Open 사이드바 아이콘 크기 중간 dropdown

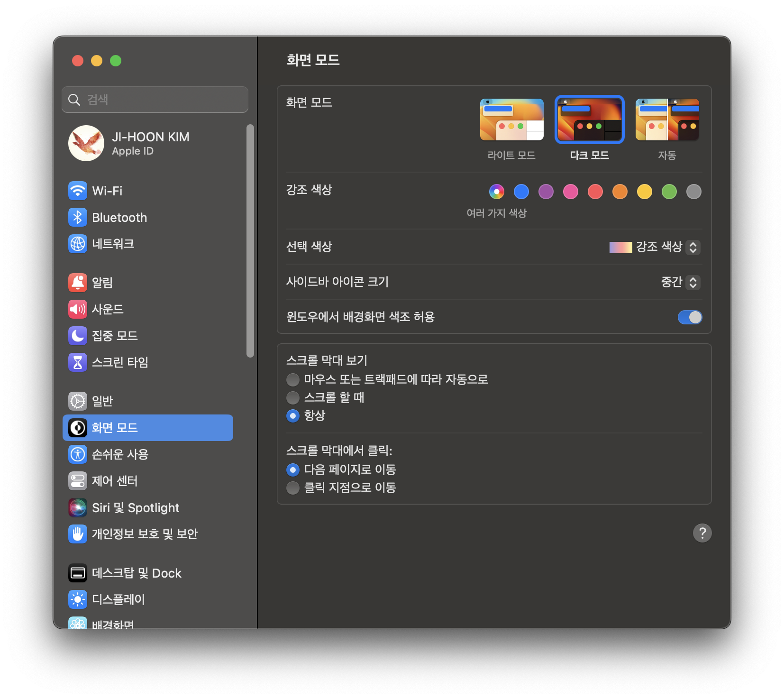point(680,282)
